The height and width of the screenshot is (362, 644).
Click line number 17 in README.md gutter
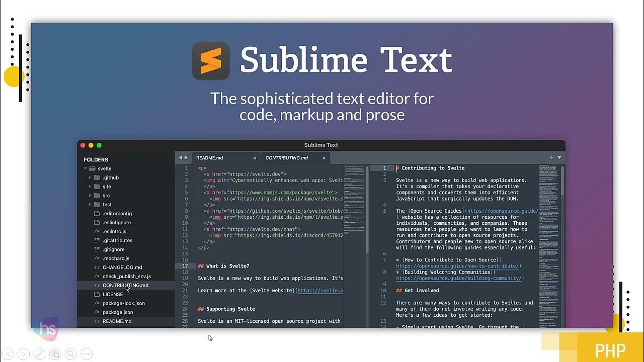tap(185, 266)
